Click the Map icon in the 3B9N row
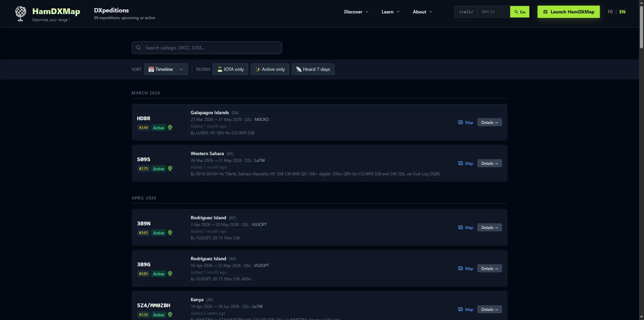 (461, 227)
